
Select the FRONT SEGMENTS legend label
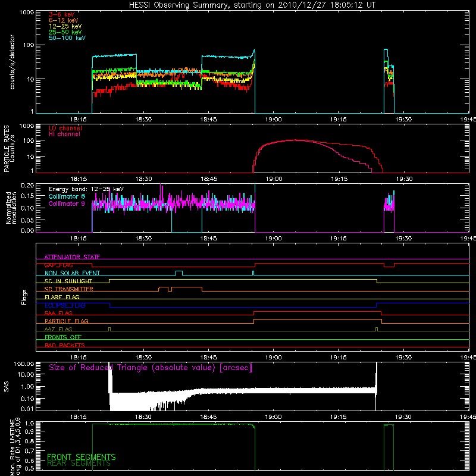coord(82,457)
